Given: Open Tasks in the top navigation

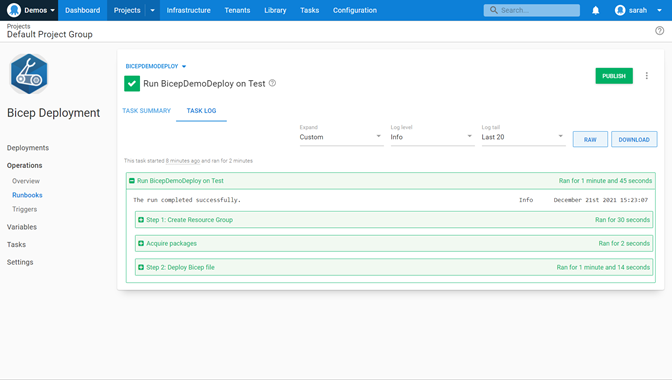Looking at the screenshot, I should [309, 10].
